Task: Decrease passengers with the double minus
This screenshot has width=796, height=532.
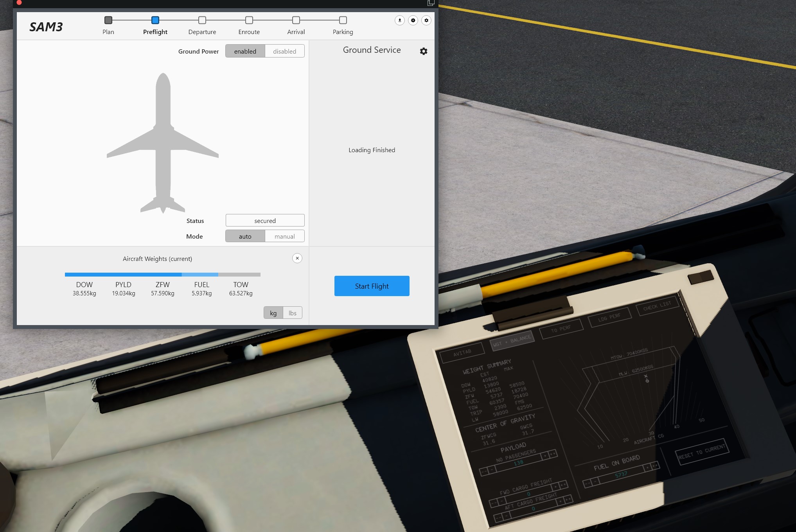Action: (x=484, y=472)
